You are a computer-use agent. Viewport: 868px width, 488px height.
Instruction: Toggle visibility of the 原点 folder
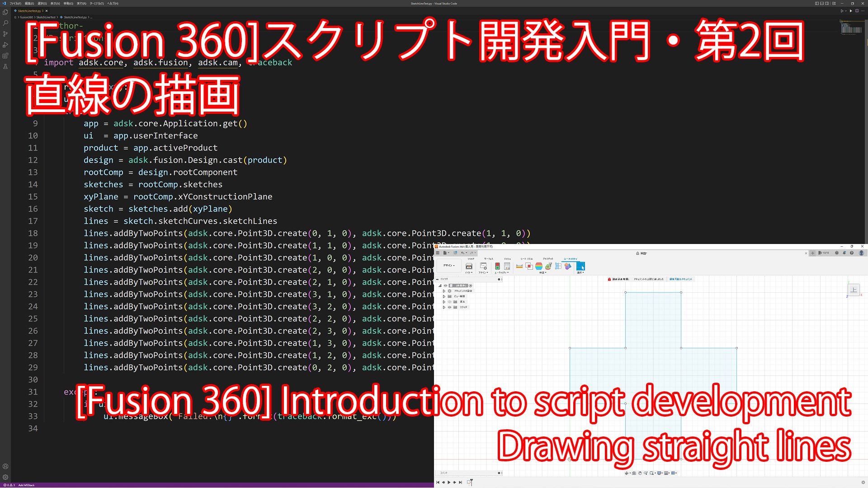(x=449, y=302)
